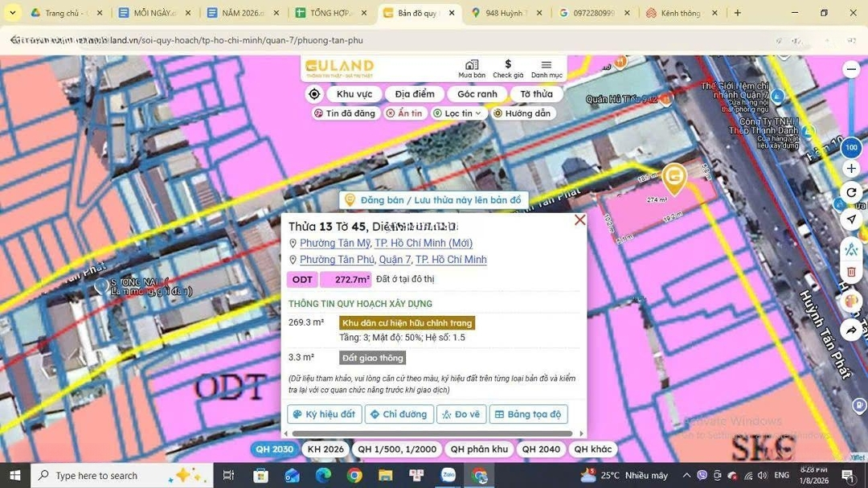
Task: Switch to the QH 2040 tab
Action: (x=538, y=449)
